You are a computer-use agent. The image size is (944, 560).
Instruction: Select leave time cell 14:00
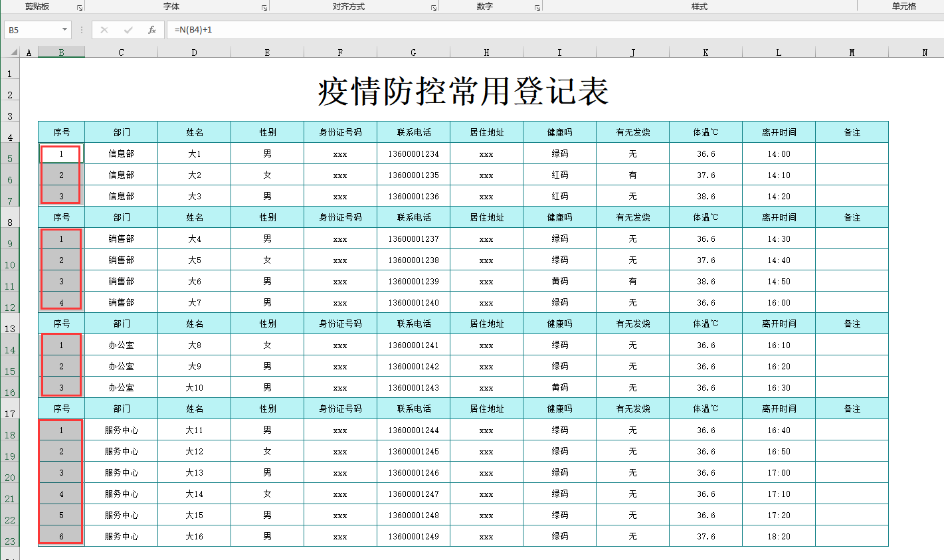(x=779, y=153)
